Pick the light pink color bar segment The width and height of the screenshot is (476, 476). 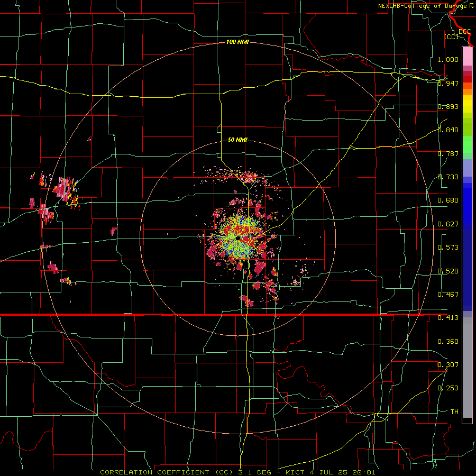click(x=467, y=56)
